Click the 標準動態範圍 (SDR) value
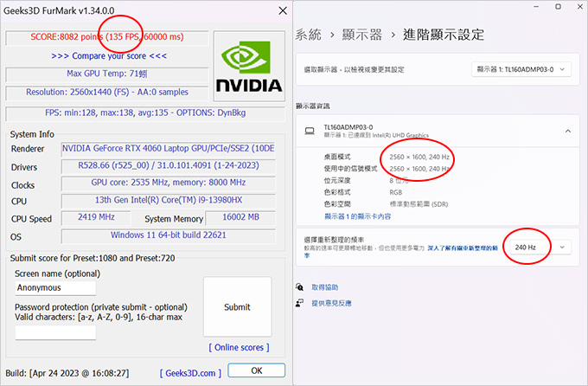The image size is (588, 386). (419, 204)
